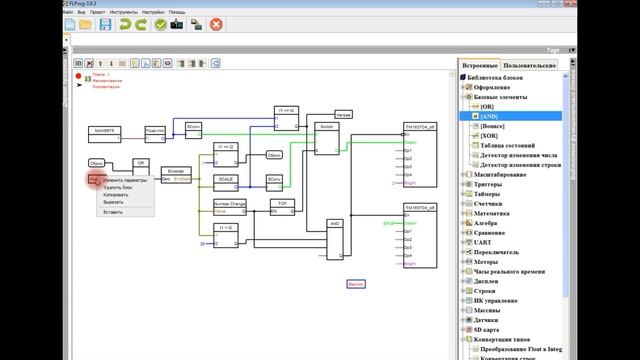Create a new project with the blank page icon
This screenshot has height=360, width=640.
[70, 24]
